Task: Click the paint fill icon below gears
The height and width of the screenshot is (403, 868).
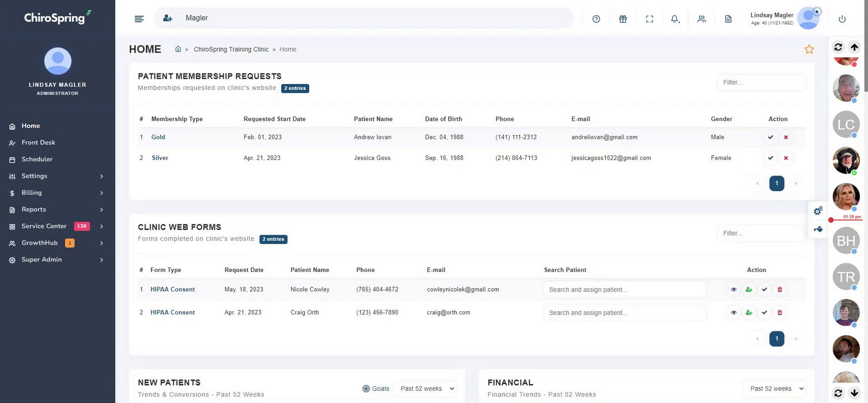Action: (x=818, y=229)
